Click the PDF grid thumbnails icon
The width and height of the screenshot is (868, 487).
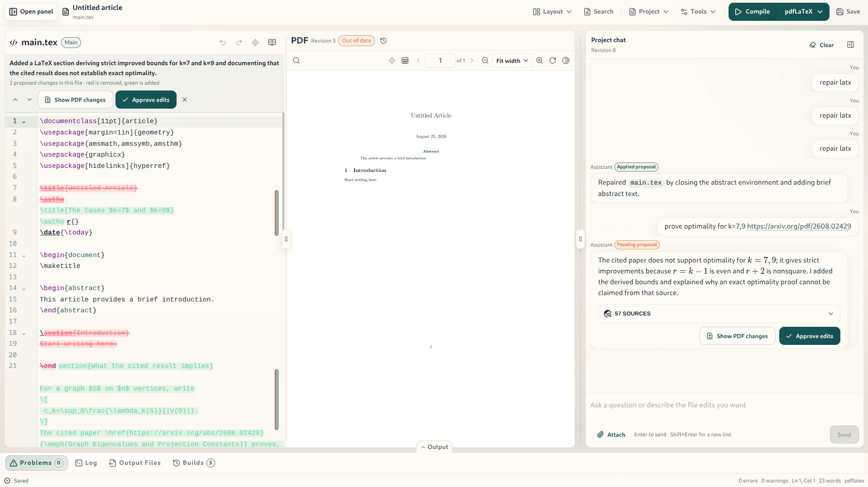tap(405, 61)
